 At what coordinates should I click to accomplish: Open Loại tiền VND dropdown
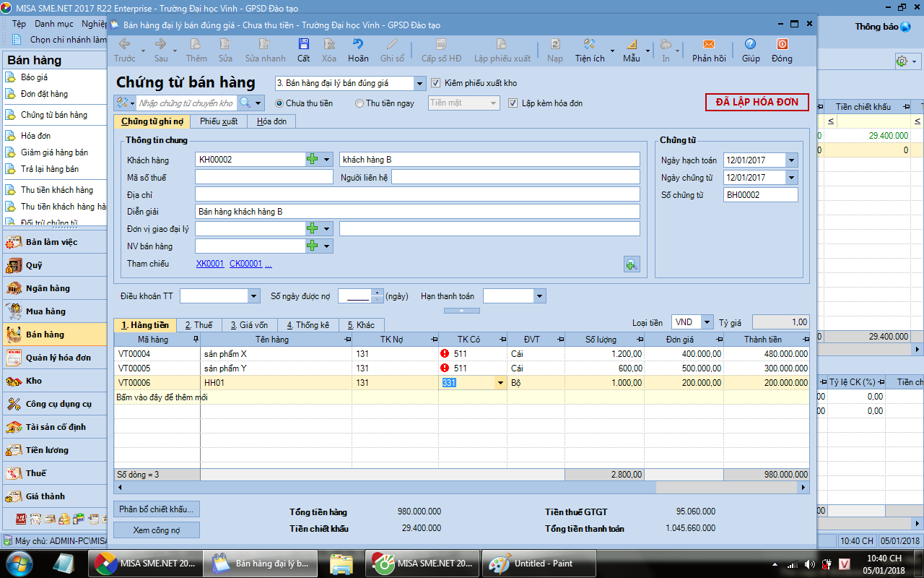point(707,322)
